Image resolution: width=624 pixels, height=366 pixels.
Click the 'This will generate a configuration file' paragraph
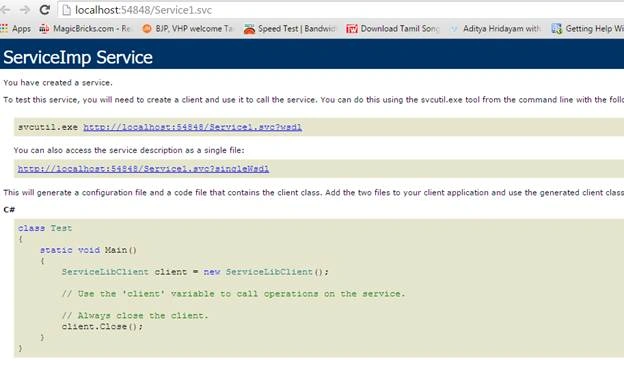tap(314, 193)
